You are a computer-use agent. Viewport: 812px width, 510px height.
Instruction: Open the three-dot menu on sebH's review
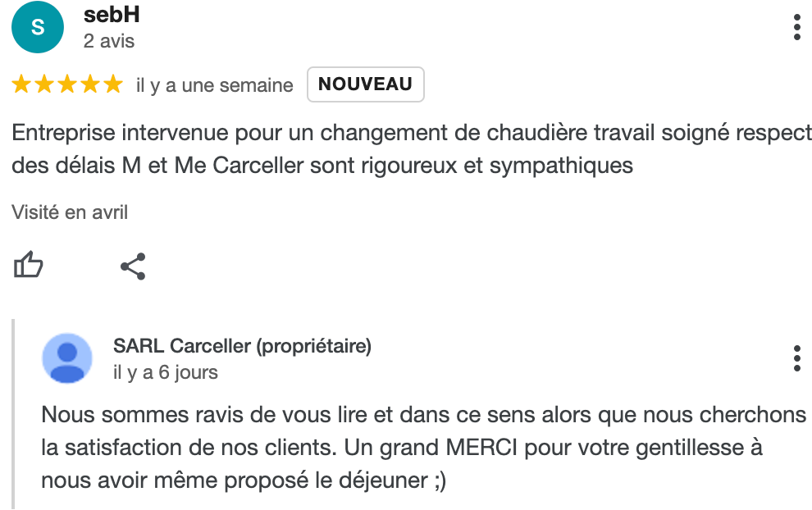(x=797, y=27)
